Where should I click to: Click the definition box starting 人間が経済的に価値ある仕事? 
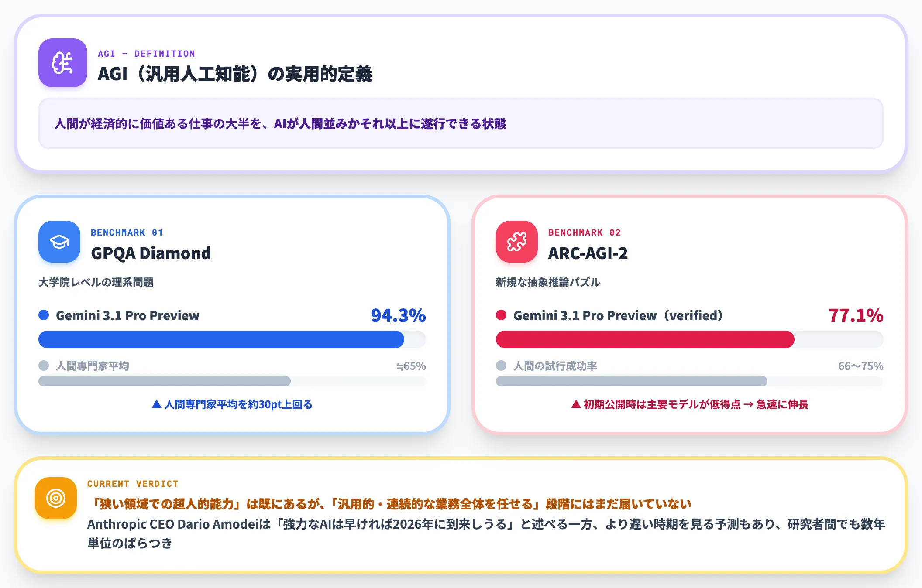[461, 124]
